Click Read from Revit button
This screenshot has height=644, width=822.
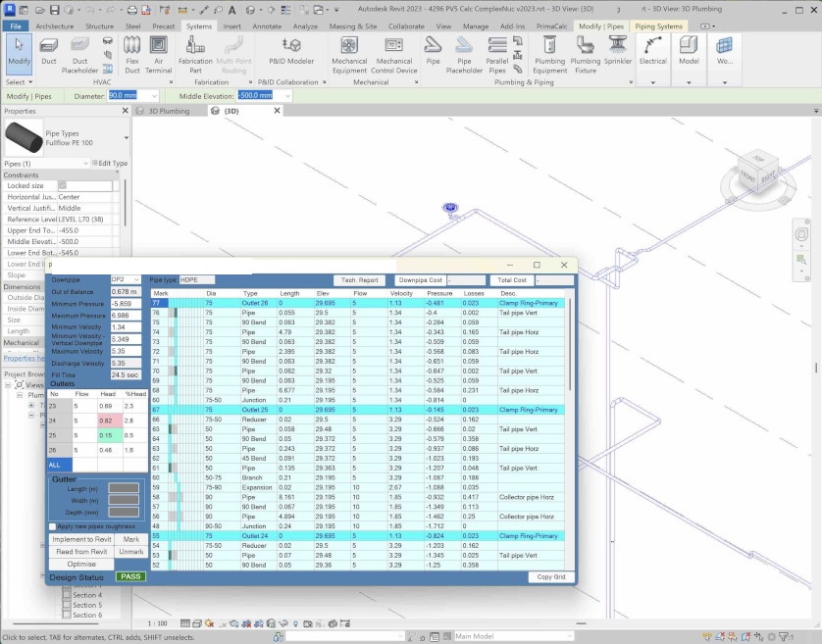pyautogui.click(x=81, y=552)
